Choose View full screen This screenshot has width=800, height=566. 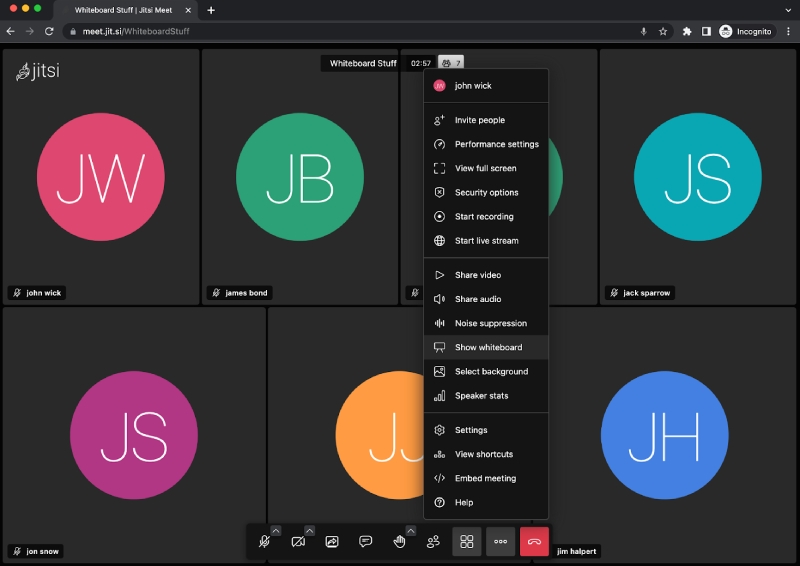[x=486, y=168]
